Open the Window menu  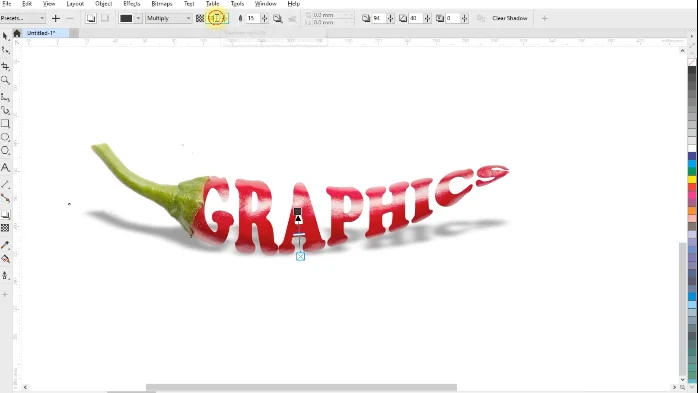[x=265, y=4]
